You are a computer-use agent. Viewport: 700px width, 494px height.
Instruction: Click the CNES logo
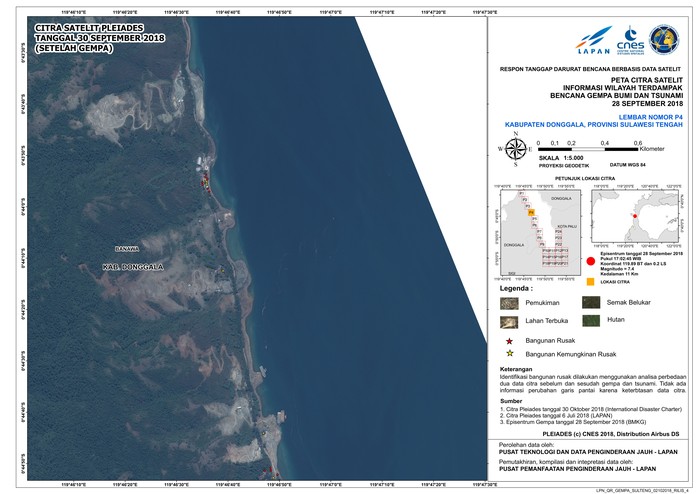pos(630,42)
